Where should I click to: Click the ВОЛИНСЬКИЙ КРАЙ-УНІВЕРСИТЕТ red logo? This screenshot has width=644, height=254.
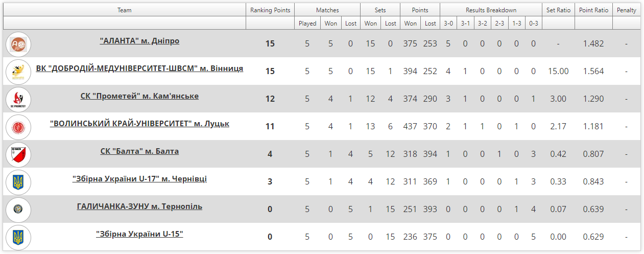pos(18,127)
